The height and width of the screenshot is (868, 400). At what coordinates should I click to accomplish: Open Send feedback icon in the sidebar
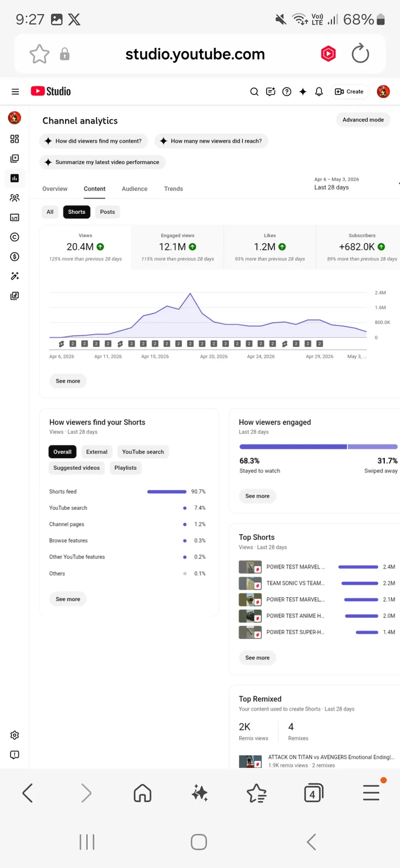[15, 755]
